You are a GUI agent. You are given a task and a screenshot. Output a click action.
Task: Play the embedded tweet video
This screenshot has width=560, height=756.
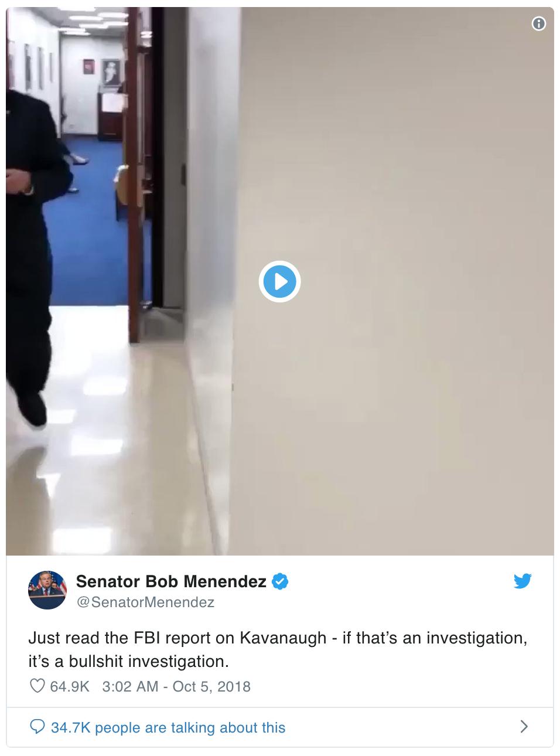(x=280, y=282)
